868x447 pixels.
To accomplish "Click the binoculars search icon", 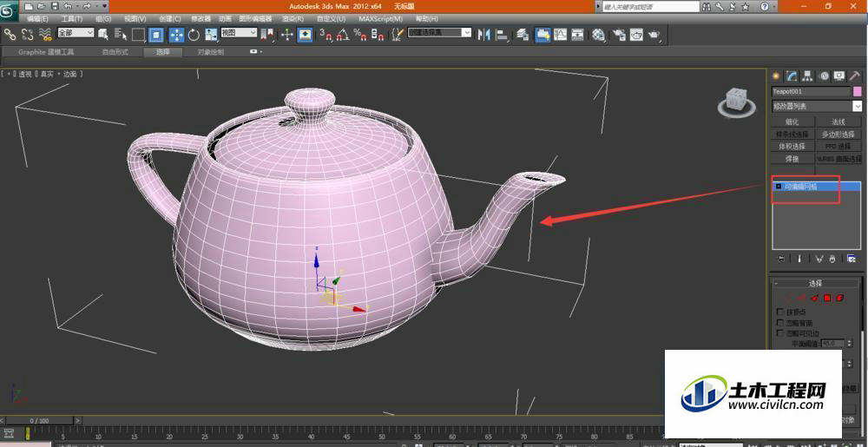I will (x=707, y=7).
